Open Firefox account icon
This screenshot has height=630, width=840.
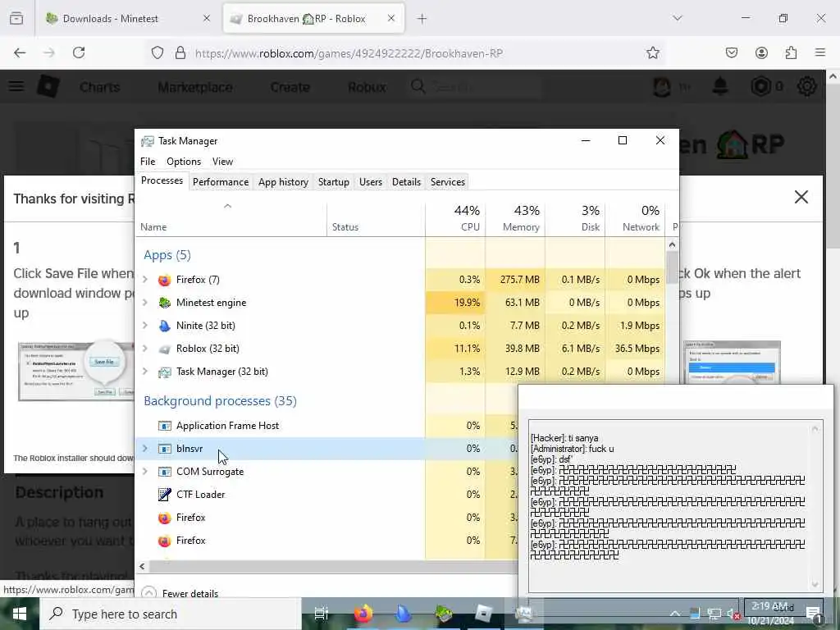tap(761, 52)
